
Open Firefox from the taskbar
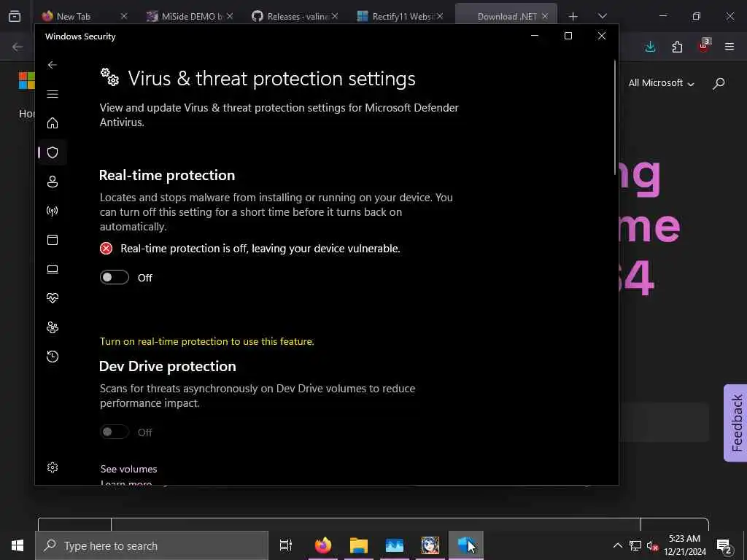tap(323, 545)
